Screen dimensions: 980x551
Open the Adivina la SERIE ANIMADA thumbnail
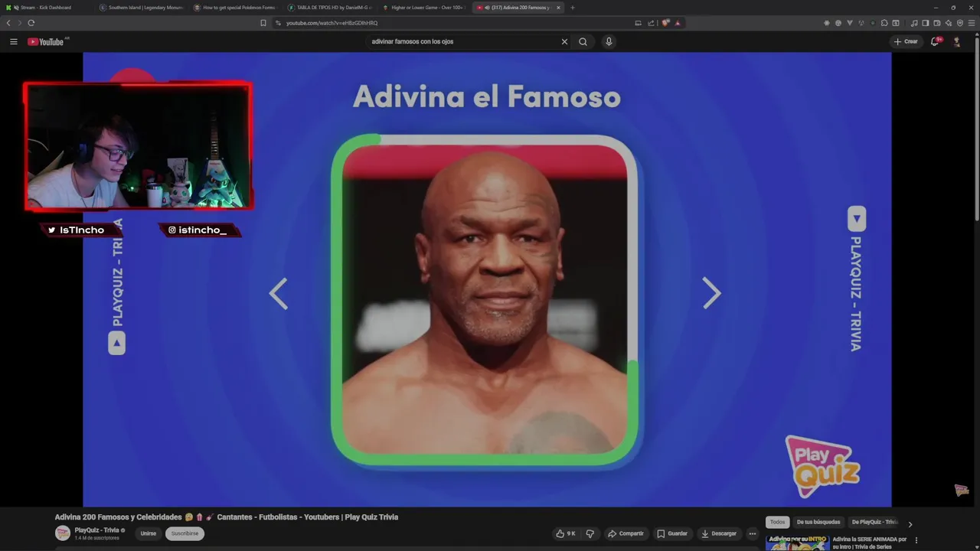[797, 543]
